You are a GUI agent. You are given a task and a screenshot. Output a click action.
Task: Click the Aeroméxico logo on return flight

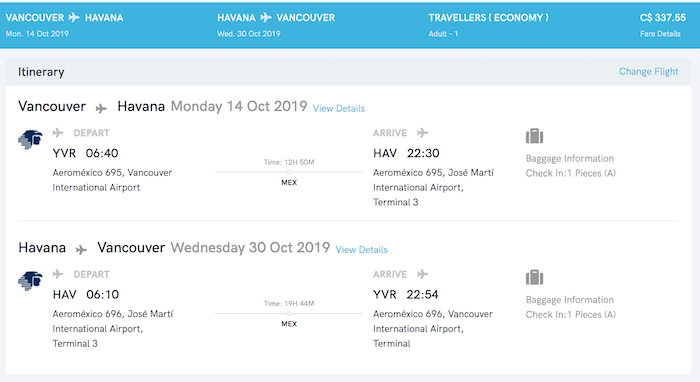coord(30,280)
